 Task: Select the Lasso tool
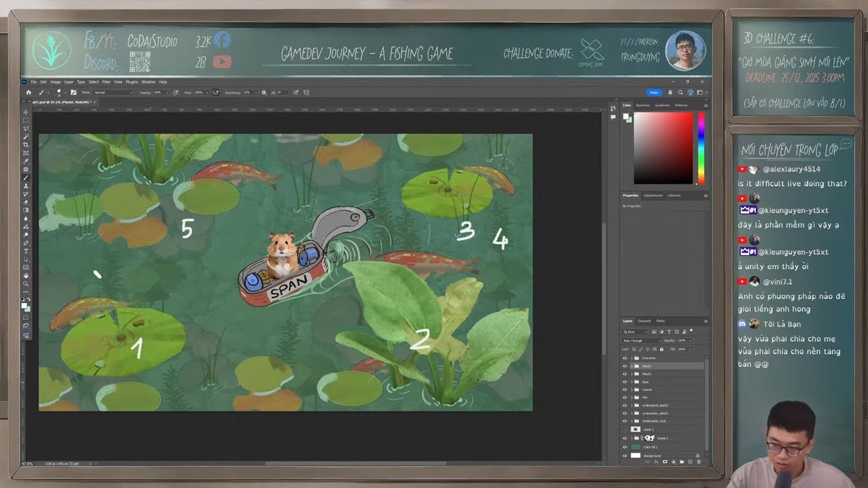pyautogui.click(x=26, y=128)
